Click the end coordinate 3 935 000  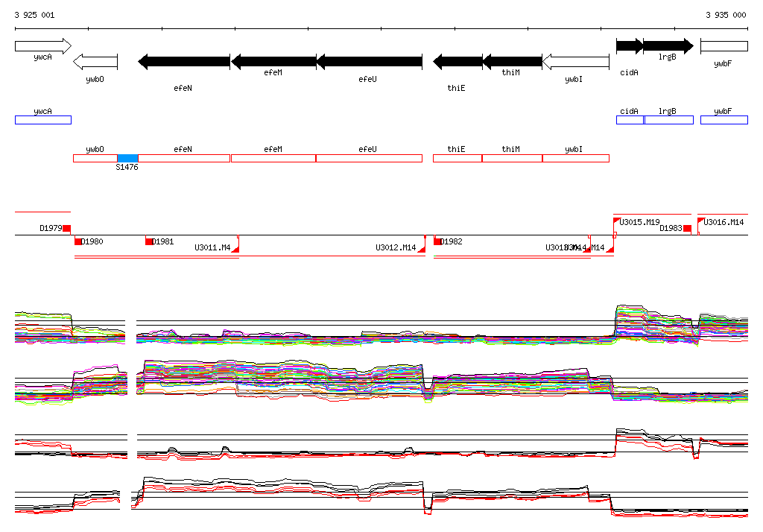[726, 15]
